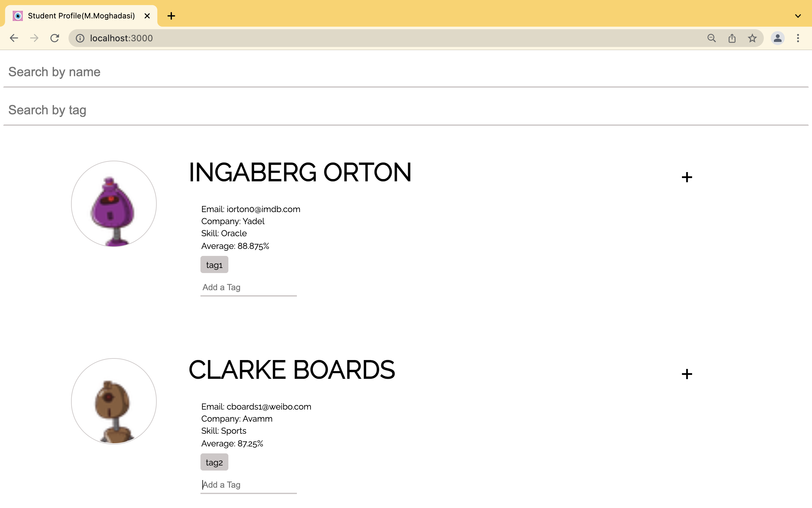The image size is (812, 508).
Task: Focus Add a Tag field under tag1
Action: [248, 288]
